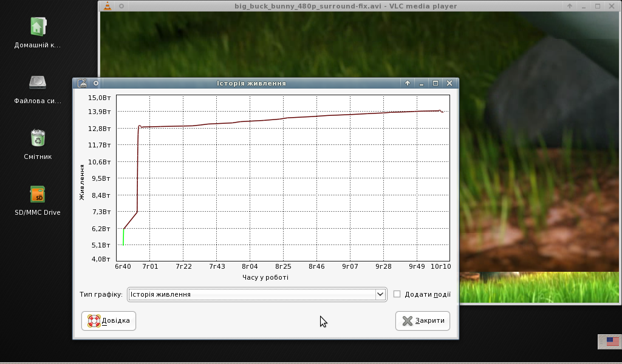Click the VLC window title text

[x=346, y=6]
